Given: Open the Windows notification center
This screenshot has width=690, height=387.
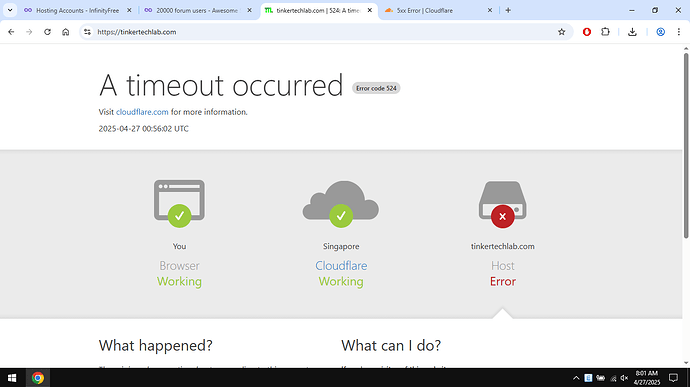Looking at the screenshot, I should pos(673,378).
